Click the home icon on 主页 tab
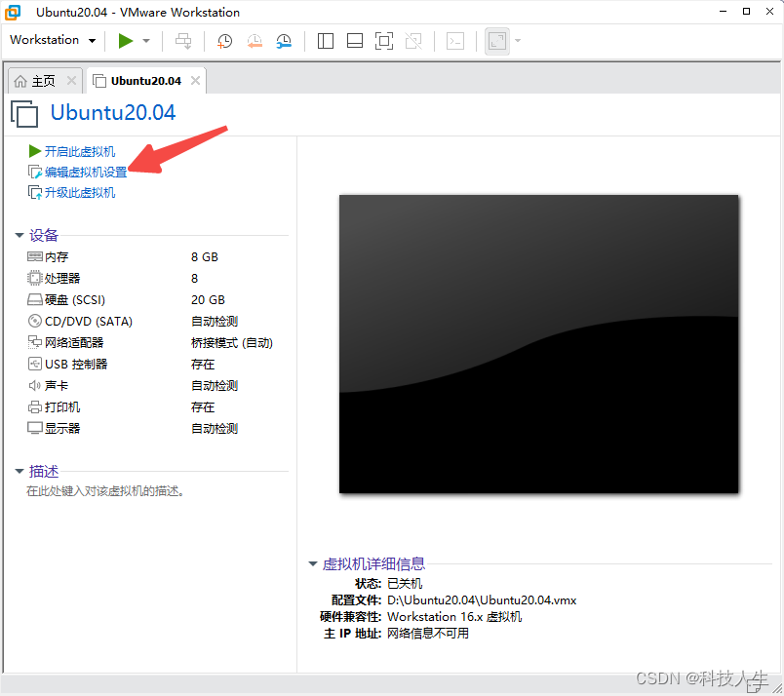The image size is (784, 696). tap(20, 81)
